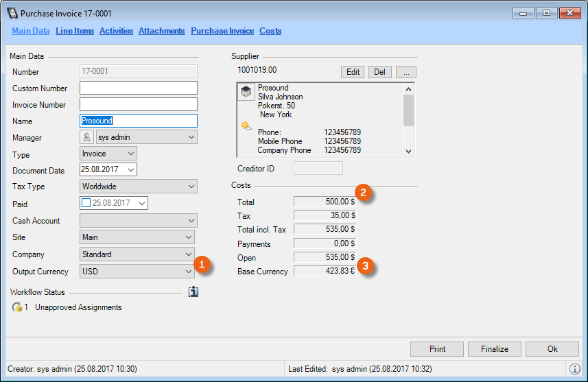Toggle the Paid checkbox
The height and width of the screenshot is (382, 588).
(86, 204)
